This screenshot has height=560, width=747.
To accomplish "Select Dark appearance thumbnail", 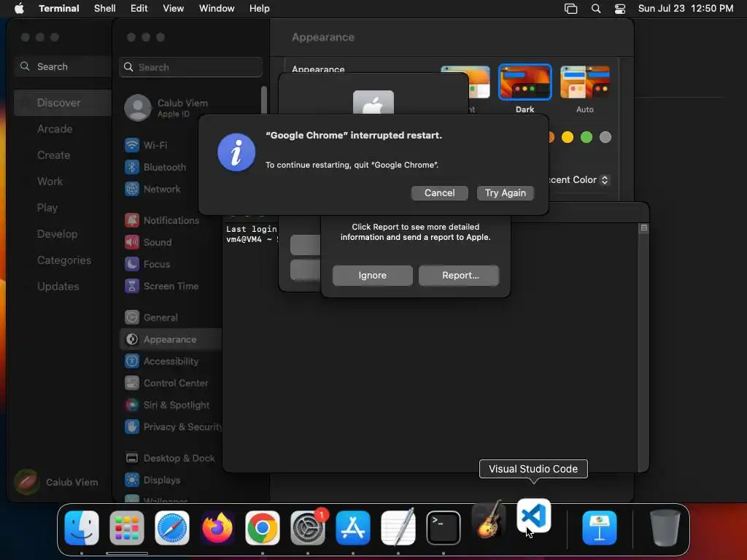I will point(525,82).
